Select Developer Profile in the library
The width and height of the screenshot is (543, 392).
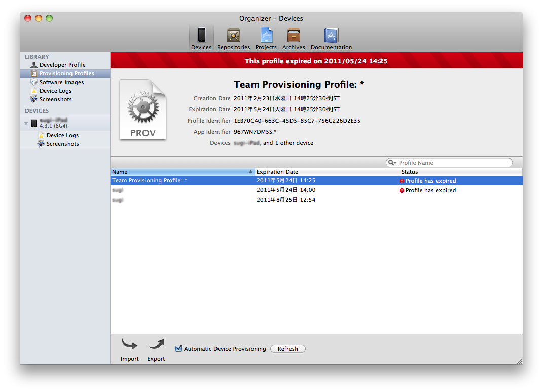click(x=62, y=65)
